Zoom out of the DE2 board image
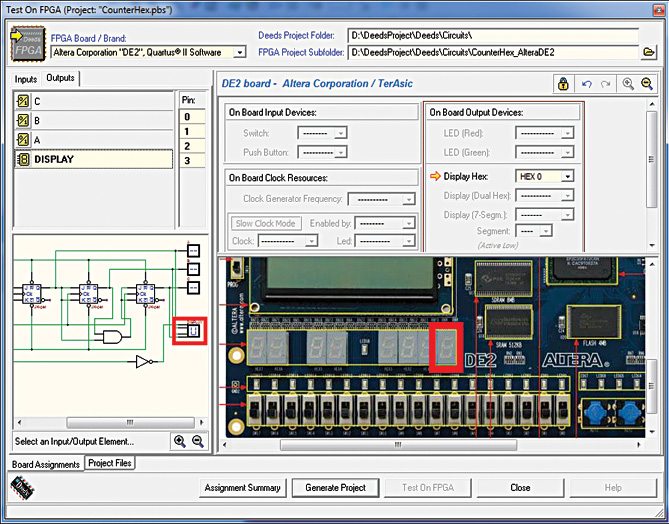Image resolution: width=669 pixels, height=524 pixels. [647, 84]
